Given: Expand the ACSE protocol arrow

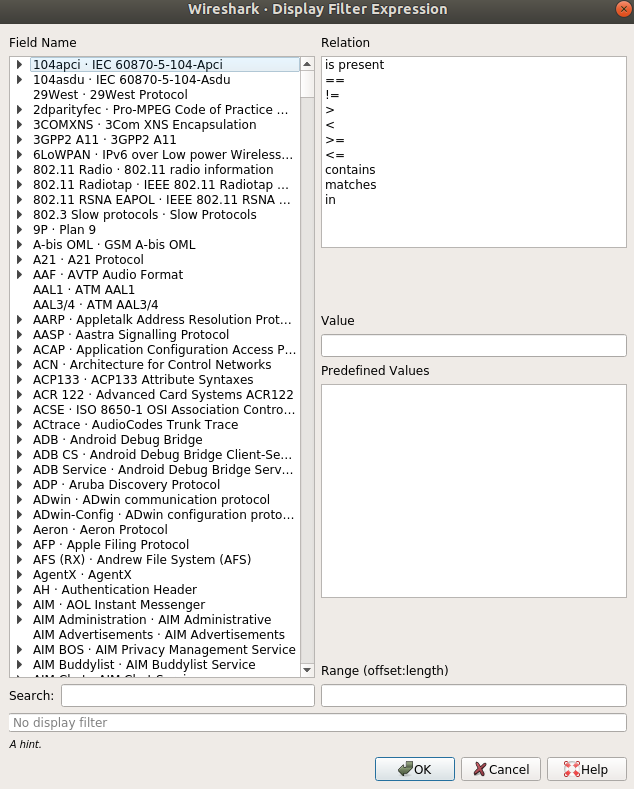Looking at the screenshot, I should [19, 410].
